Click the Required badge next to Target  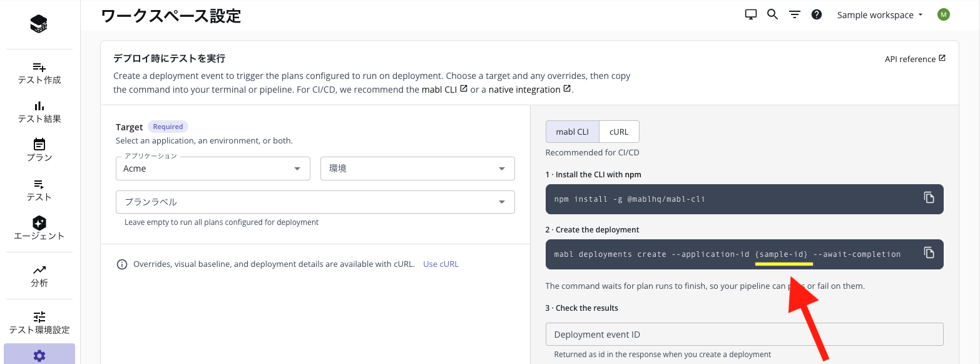(168, 127)
